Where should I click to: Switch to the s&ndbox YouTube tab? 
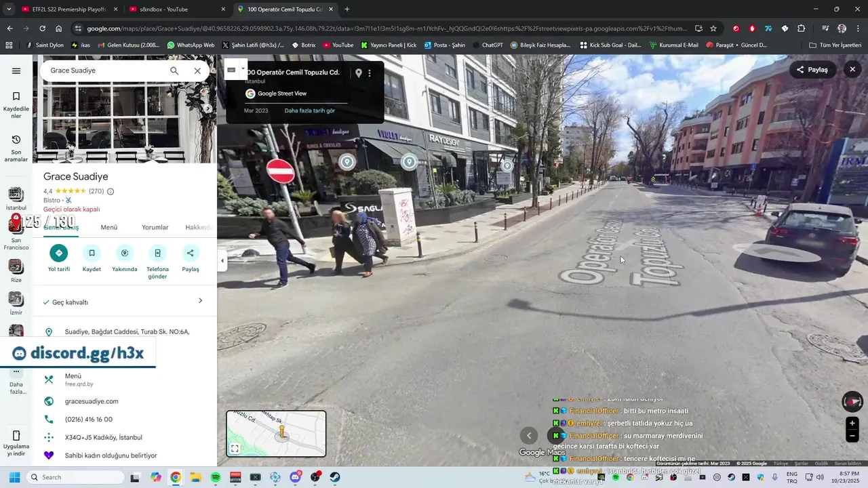click(x=178, y=9)
